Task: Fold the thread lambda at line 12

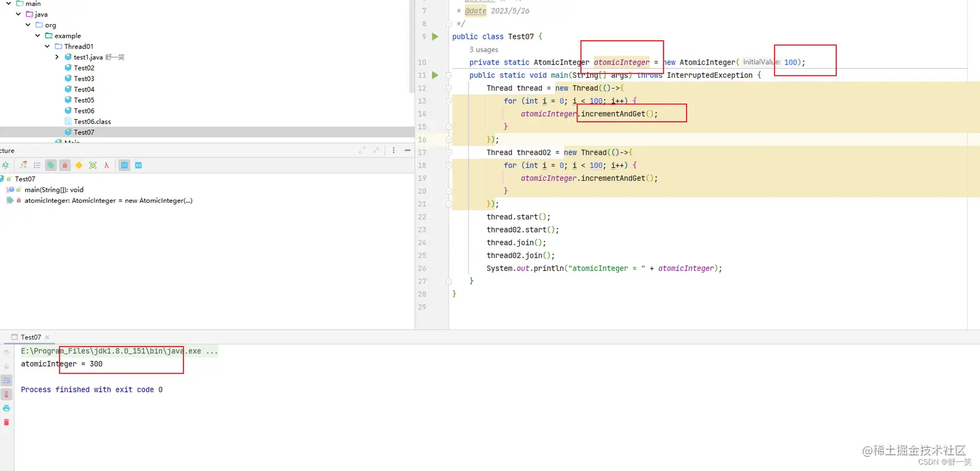Action: coord(448,88)
